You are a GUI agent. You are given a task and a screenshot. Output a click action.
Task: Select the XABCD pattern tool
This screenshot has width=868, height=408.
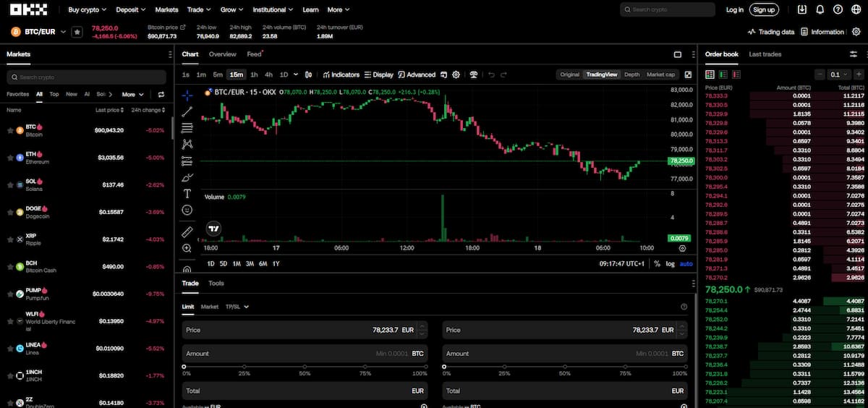click(187, 144)
